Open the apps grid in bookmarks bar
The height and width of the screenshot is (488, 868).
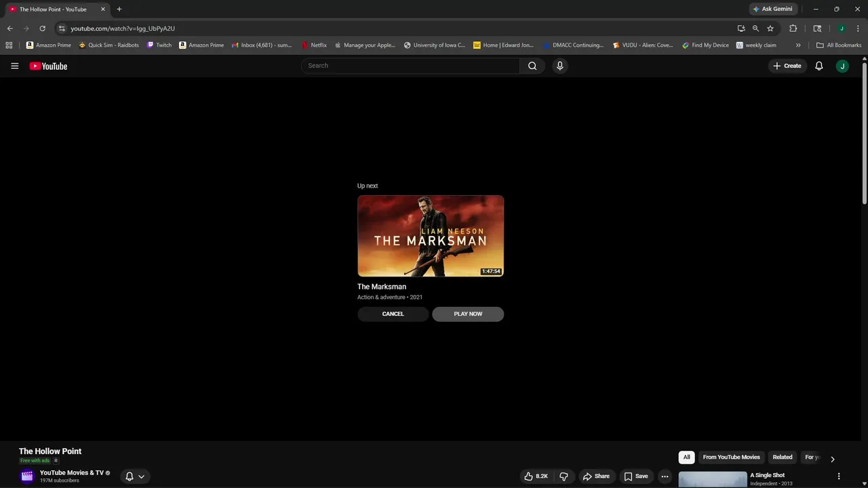click(x=9, y=45)
